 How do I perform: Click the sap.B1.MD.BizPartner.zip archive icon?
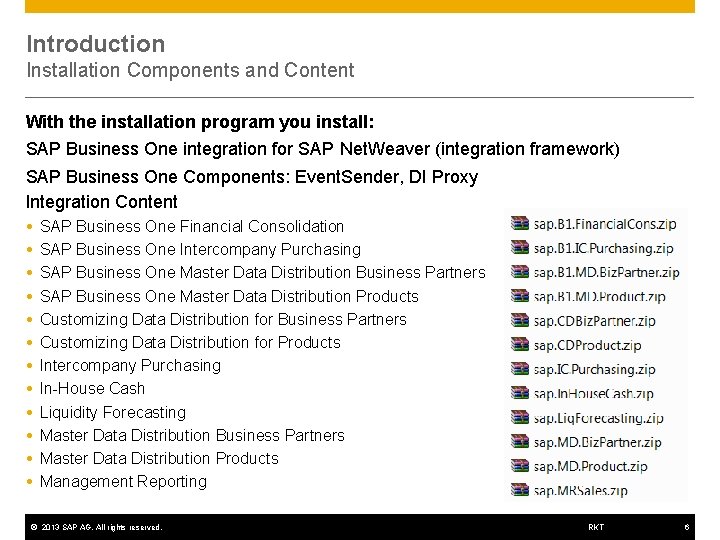click(520, 272)
